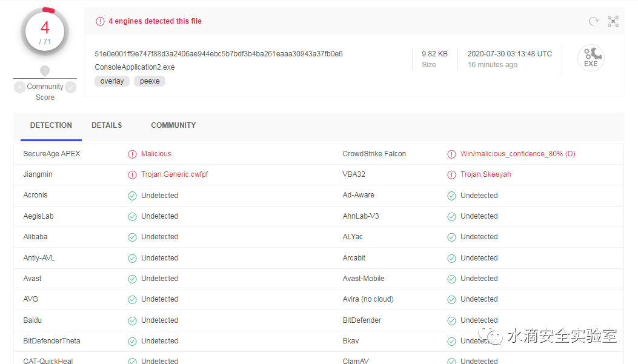Viewport: 638px width, 364px height.
Task: Click the check icon in Avira row
Action: point(451,300)
